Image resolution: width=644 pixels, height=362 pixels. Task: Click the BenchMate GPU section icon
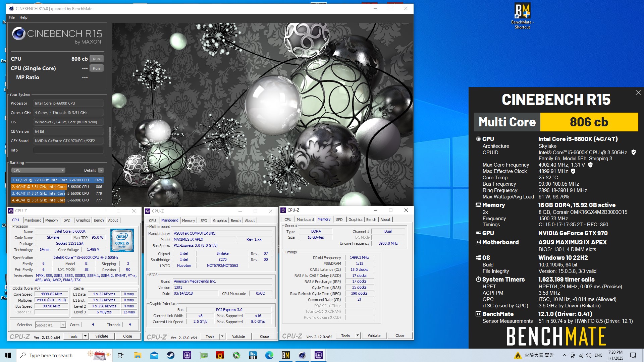[x=478, y=233]
